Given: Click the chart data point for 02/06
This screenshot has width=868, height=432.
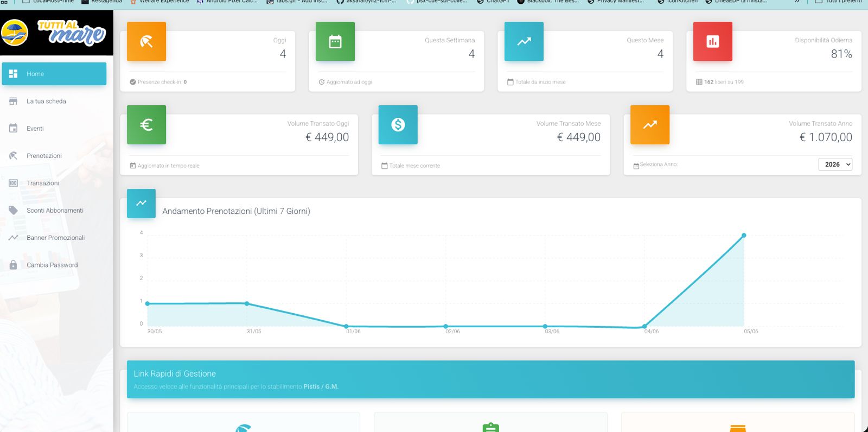Looking at the screenshot, I should (x=446, y=326).
